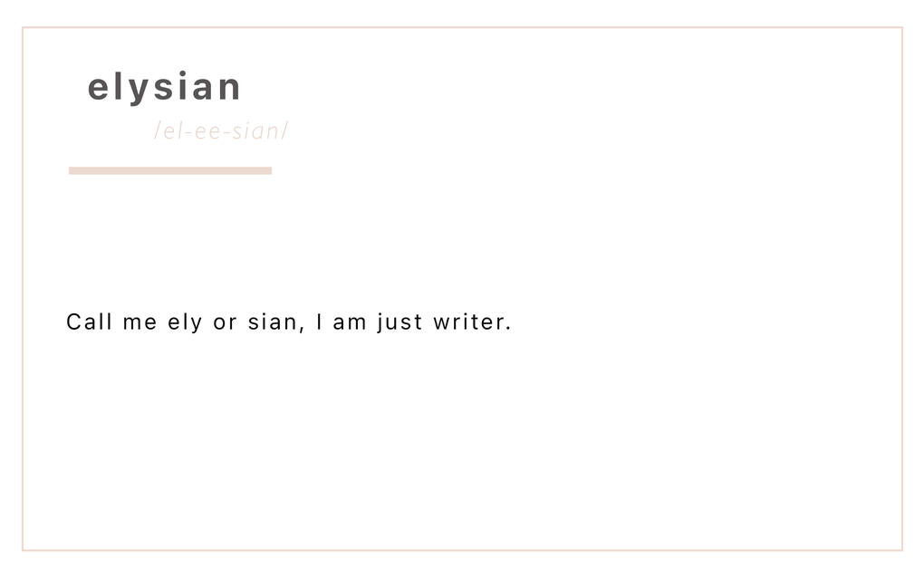Click the closing slash of the pronunciation
Viewport: 924px width, 577px height.
[x=285, y=130]
